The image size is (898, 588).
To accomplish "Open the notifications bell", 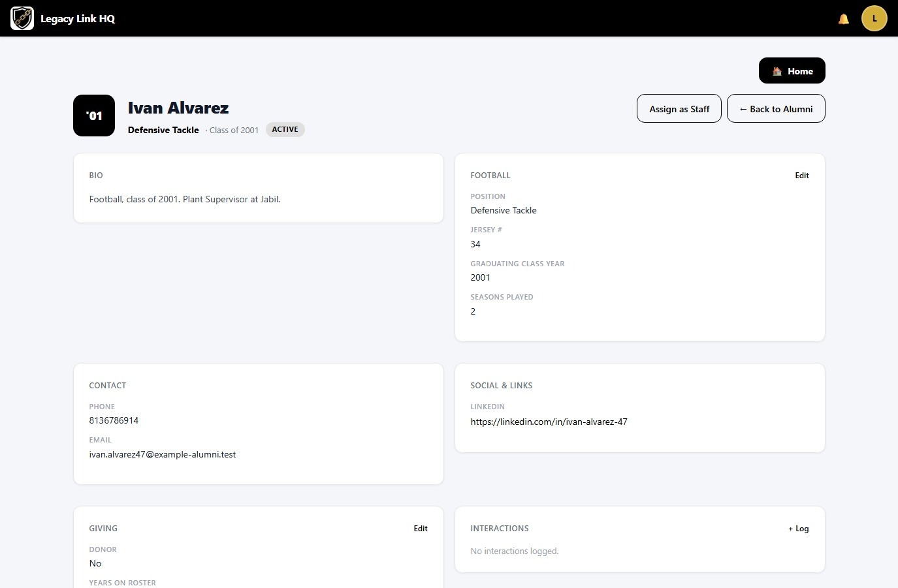I will point(844,19).
